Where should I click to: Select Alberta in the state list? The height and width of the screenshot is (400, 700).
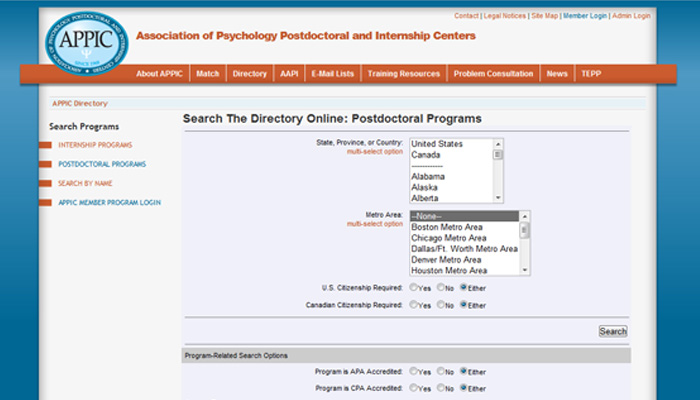coord(451,198)
